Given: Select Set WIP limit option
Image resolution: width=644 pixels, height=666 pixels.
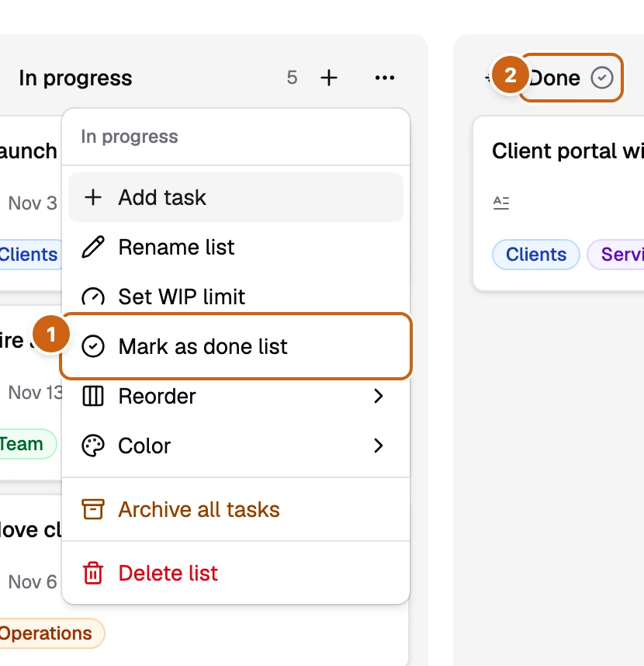Looking at the screenshot, I should point(236,296).
